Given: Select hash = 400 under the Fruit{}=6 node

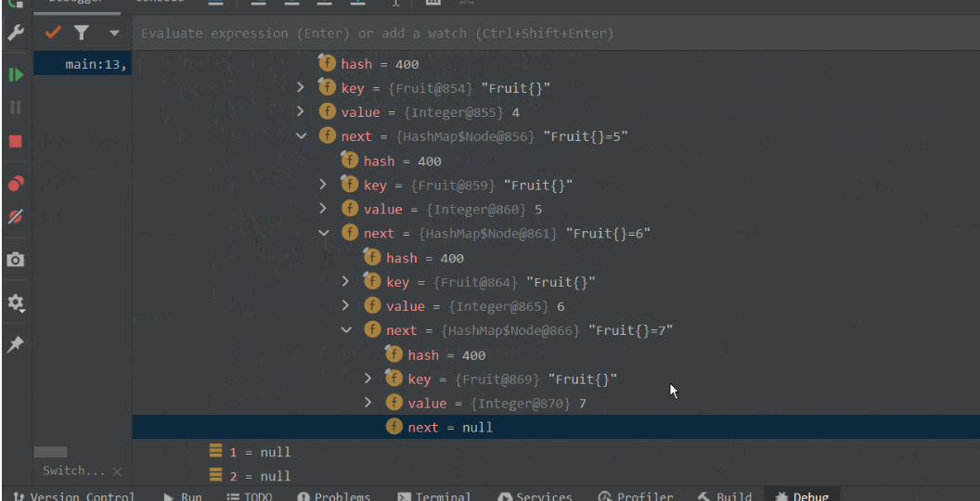Looking at the screenshot, I should click(556, 257).
